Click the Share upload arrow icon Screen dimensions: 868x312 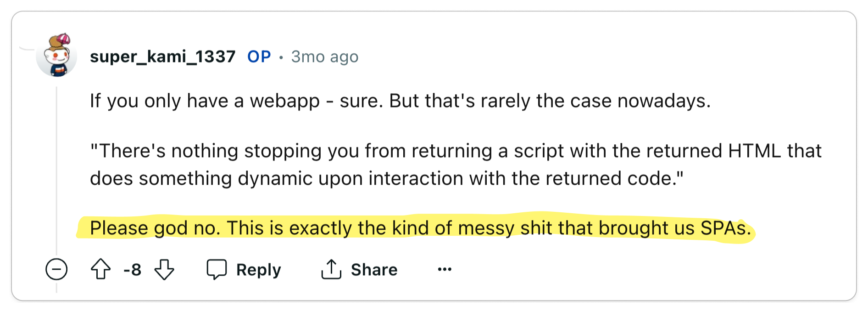[x=331, y=269]
